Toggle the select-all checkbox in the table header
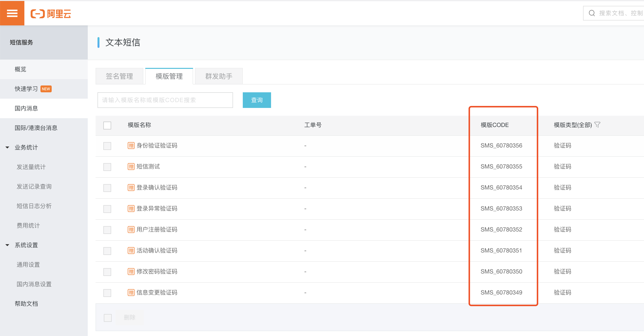The image size is (644, 336). point(107,125)
